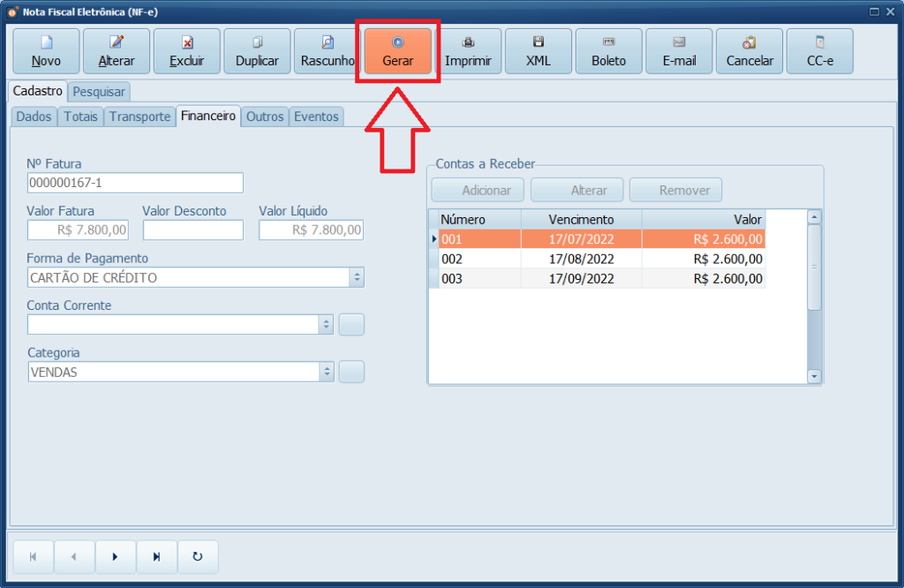Click the CC-e toolbar button
This screenshot has width=904, height=588.
tap(819, 51)
